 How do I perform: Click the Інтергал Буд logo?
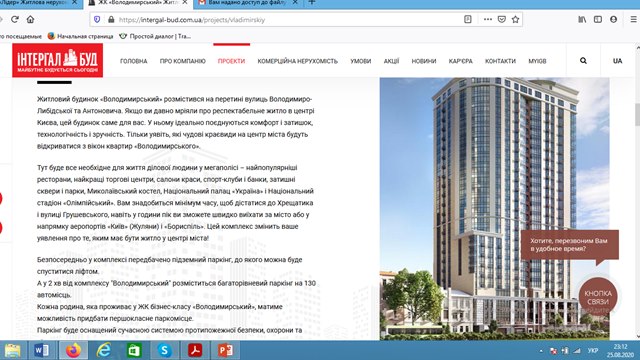point(58,60)
